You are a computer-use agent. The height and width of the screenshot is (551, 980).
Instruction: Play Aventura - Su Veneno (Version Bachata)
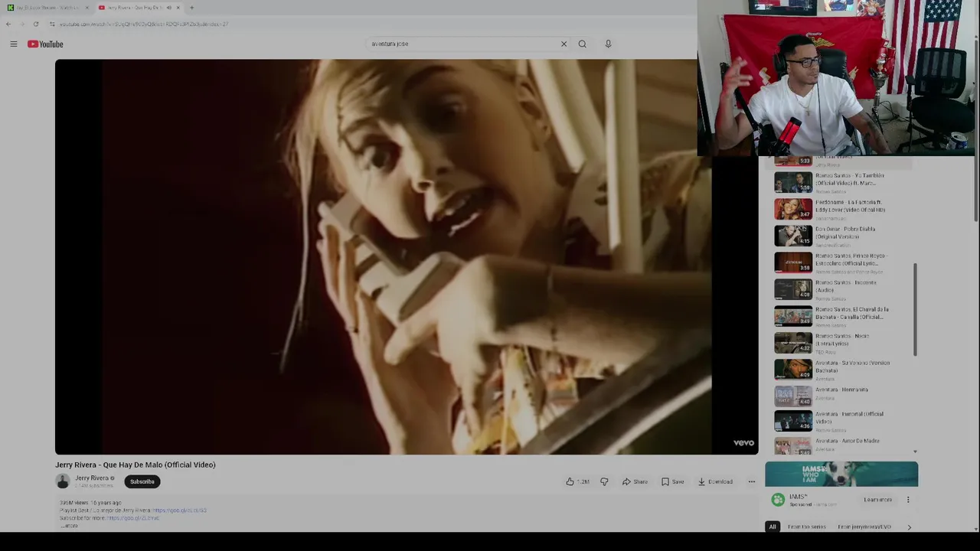(x=842, y=370)
